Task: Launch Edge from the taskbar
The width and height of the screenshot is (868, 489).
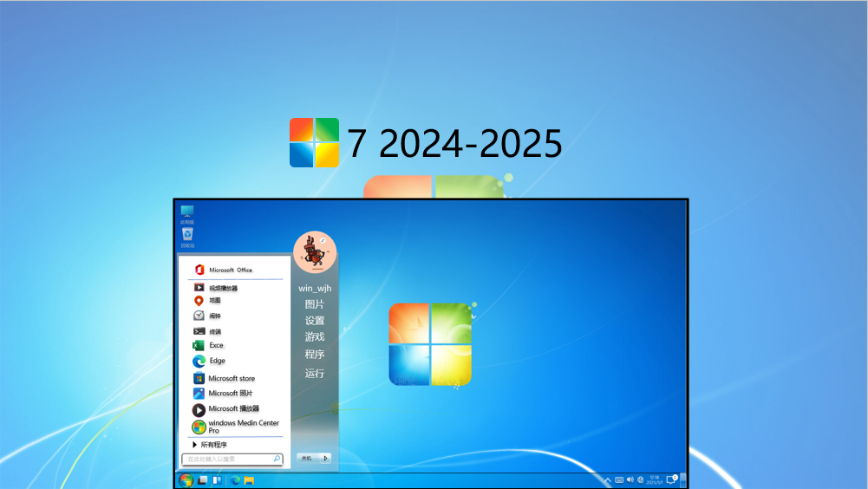Action: [235, 480]
